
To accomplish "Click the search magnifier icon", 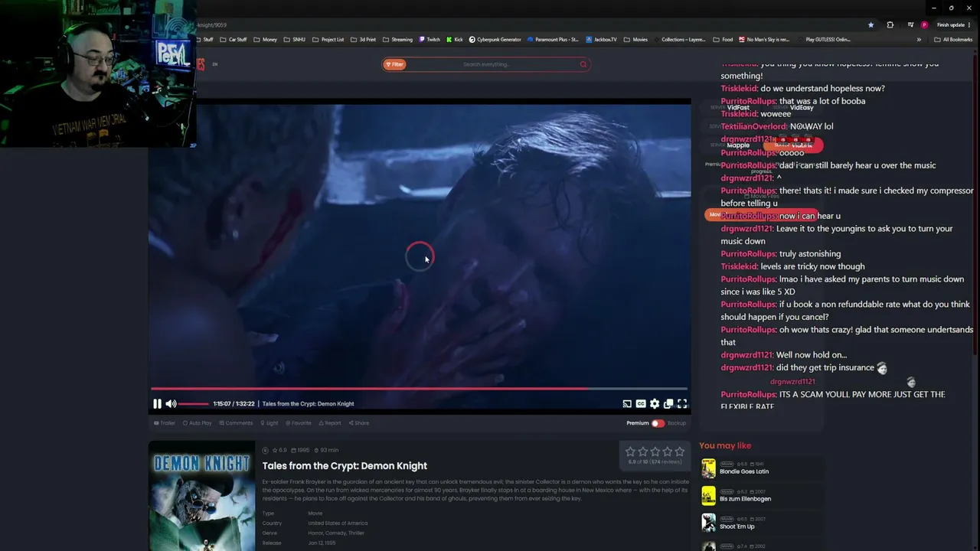I will [583, 64].
